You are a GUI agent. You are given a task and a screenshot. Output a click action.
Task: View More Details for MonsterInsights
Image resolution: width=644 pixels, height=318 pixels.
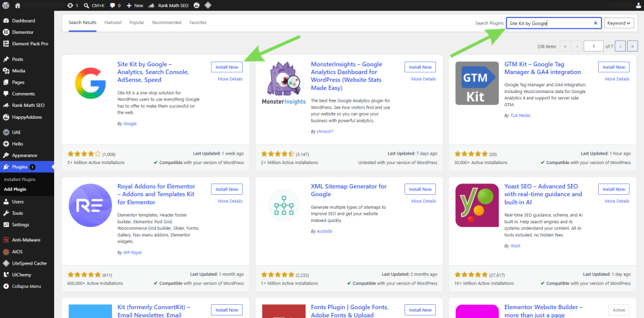coord(423,79)
